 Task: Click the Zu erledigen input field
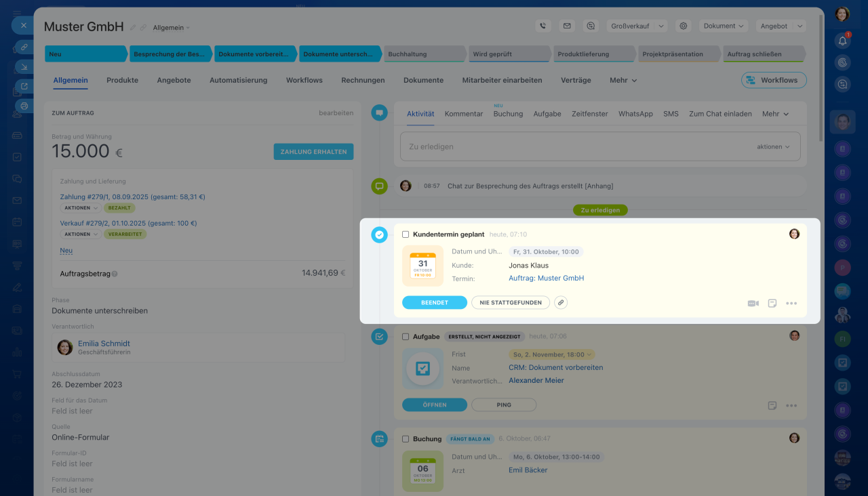tap(576, 146)
